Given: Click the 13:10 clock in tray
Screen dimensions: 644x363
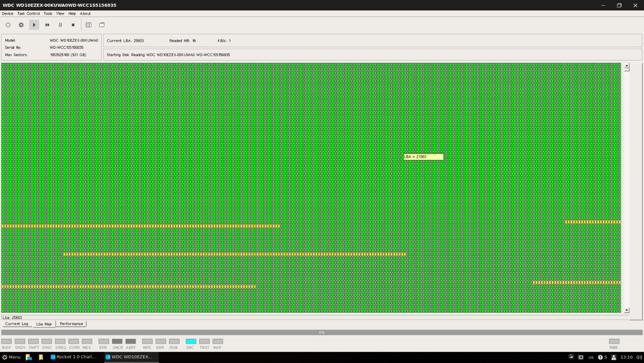Looking at the screenshot, I should (x=627, y=357).
